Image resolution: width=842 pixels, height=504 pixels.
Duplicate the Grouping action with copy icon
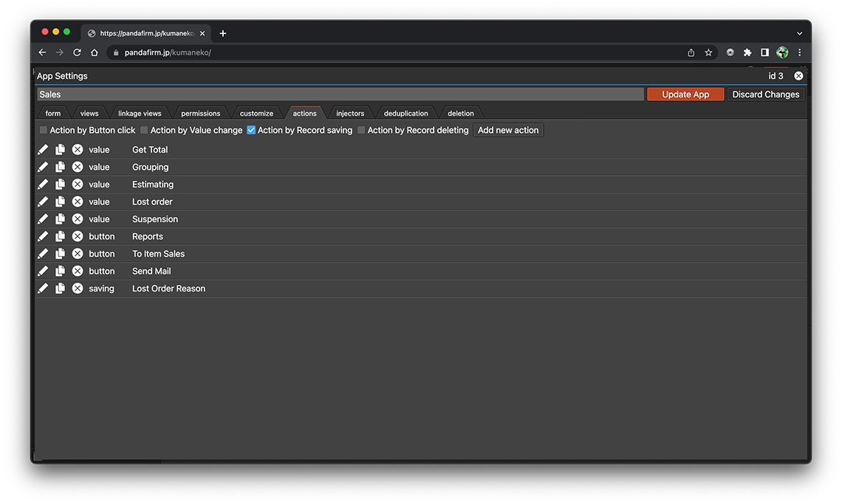[x=61, y=167]
